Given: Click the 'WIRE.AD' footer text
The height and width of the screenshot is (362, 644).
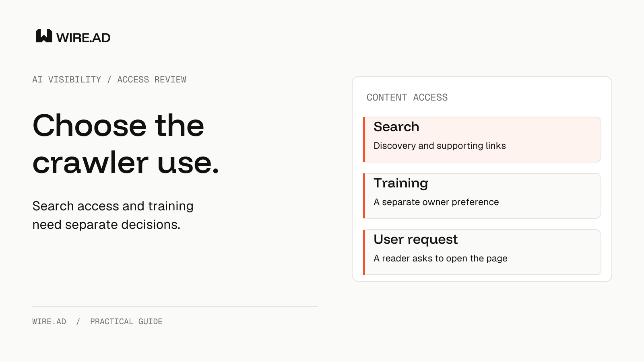Looking at the screenshot, I should tap(49, 322).
